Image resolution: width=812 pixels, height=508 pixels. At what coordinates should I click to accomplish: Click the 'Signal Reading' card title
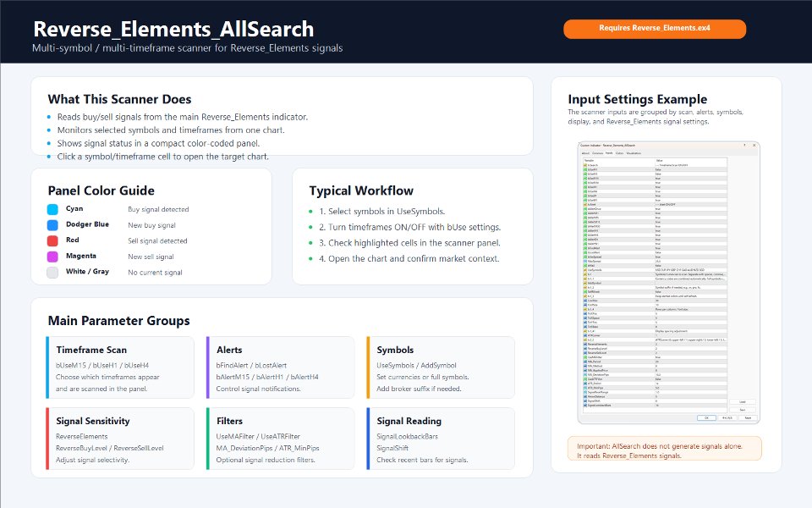(409, 421)
